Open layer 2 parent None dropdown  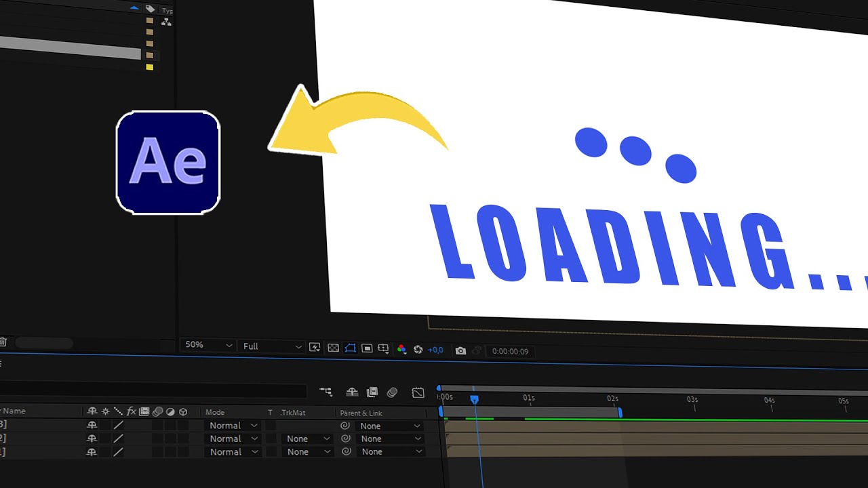[x=390, y=439]
